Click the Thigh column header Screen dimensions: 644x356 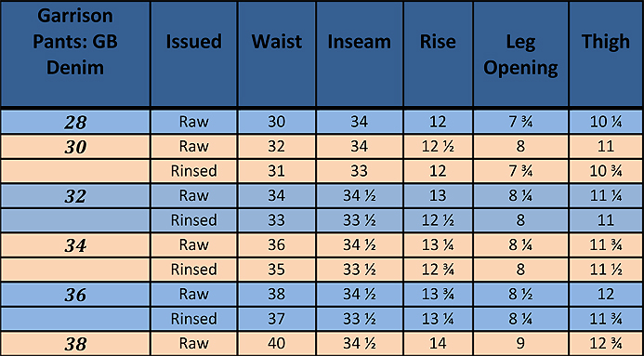(606, 42)
